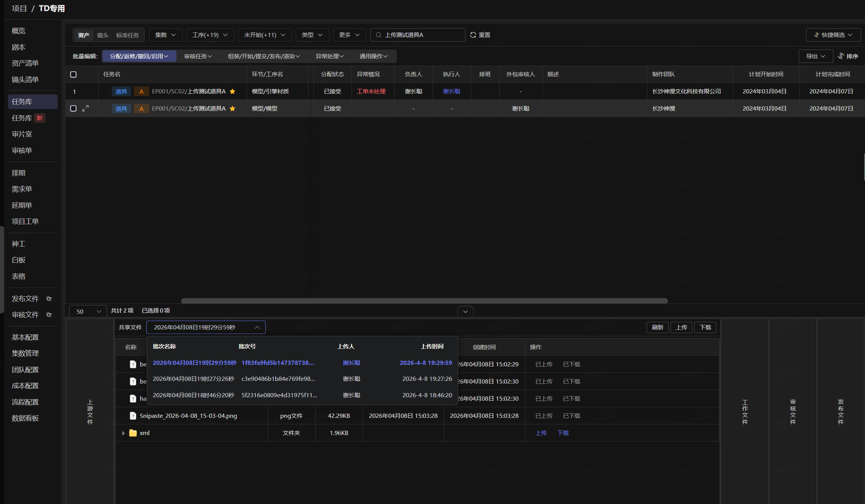
Task: Click the expand arrows icon in second row
Action: click(x=85, y=108)
